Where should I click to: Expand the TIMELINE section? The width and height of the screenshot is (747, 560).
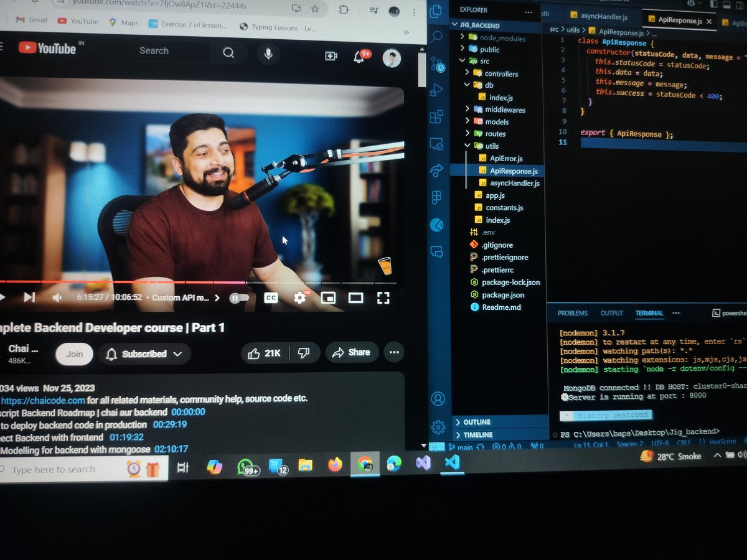[477, 434]
